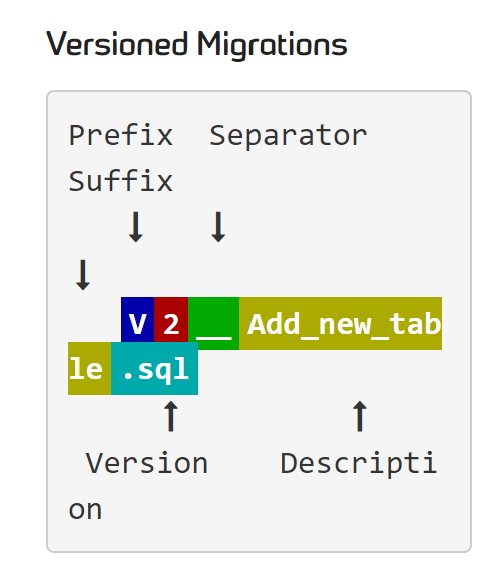The height and width of the screenshot is (582, 500).
Task: Click the teal .sql suffix block
Action: coord(154,368)
